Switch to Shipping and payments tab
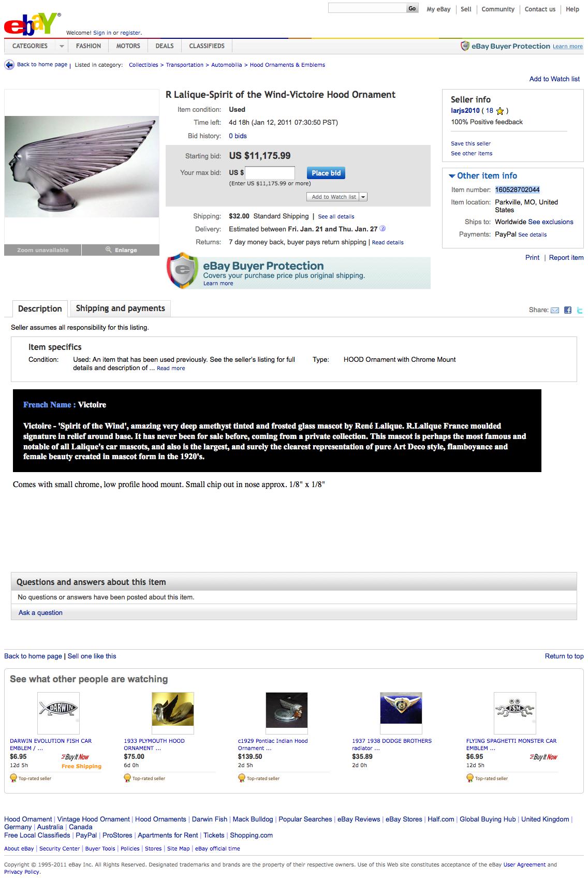The height and width of the screenshot is (895, 588). [120, 309]
